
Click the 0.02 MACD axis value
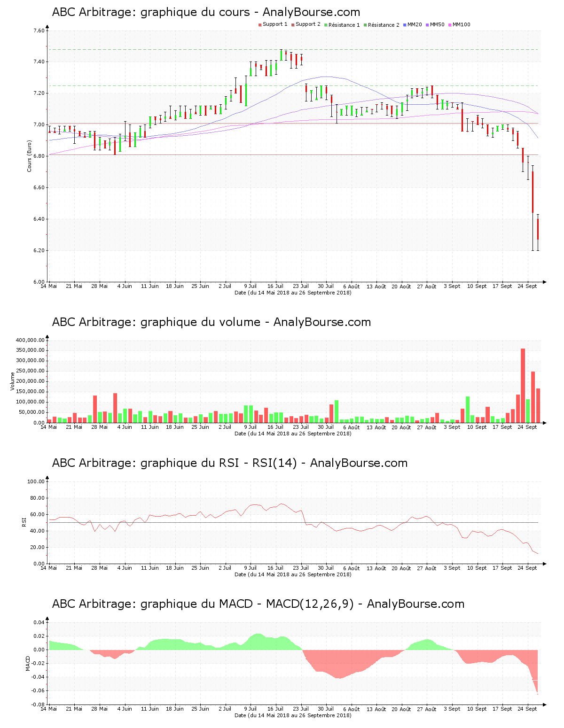tap(39, 636)
